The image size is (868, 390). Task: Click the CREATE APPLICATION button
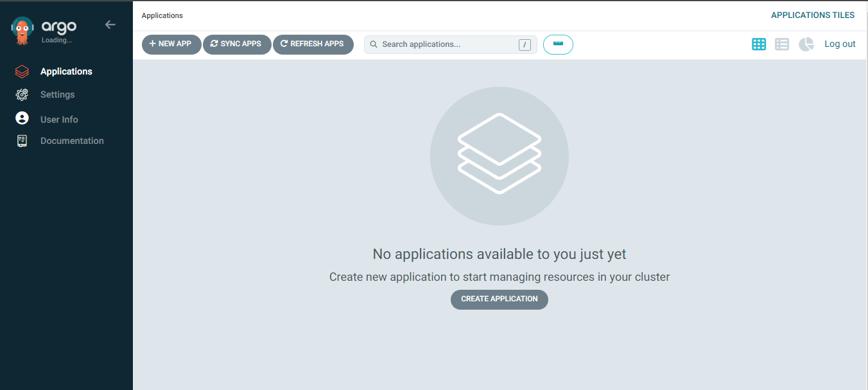click(499, 299)
